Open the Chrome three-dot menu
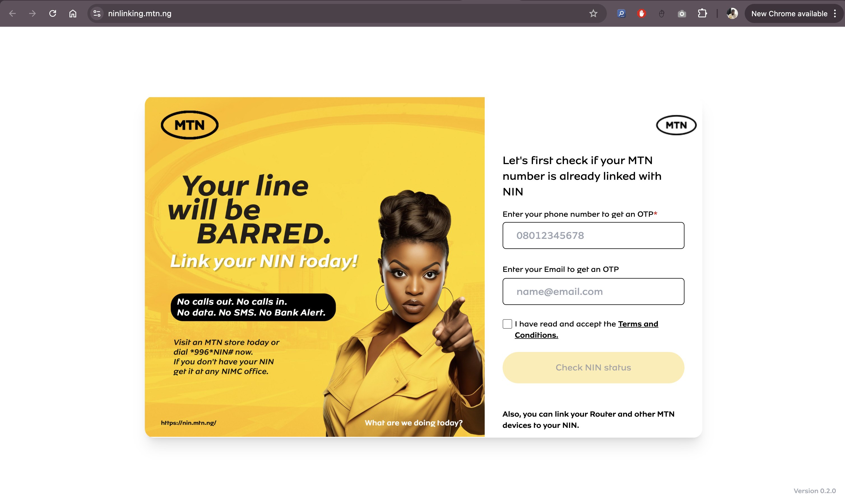The image size is (845, 504). [835, 14]
